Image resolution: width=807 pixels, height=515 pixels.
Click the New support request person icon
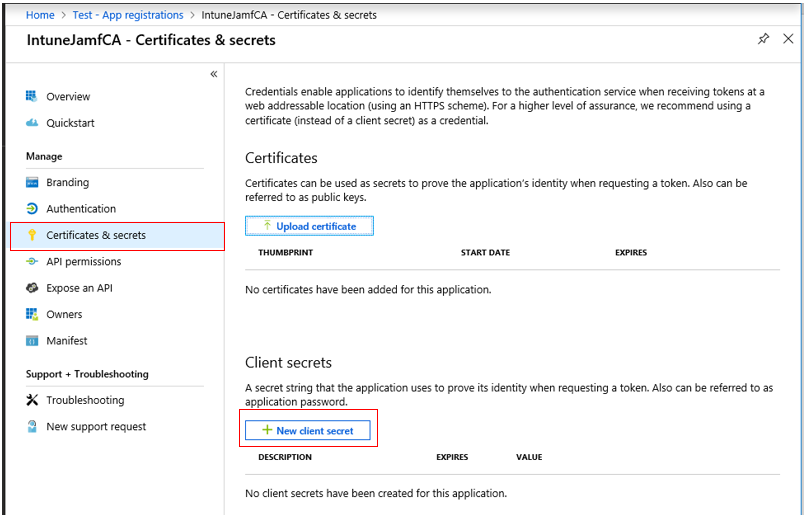[32, 427]
